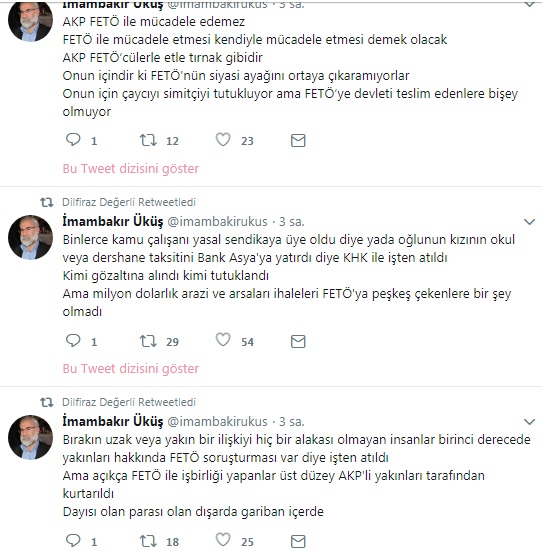Share the 54-likes tweet via envelope icon
Image resolution: width=542 pixels, height=550 pixels.
(x=298, y=341)
